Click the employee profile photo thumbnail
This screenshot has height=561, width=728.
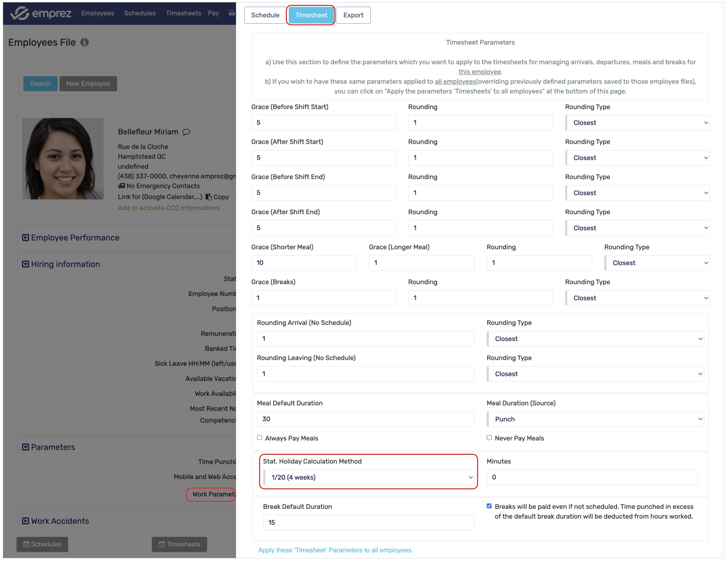63,159
